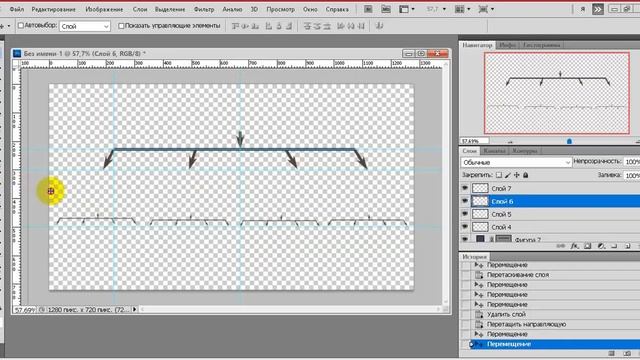640x360 pixels.
Task: Align left edges icon in options bar
Action: pyautogui.click(x=269, y=26)
